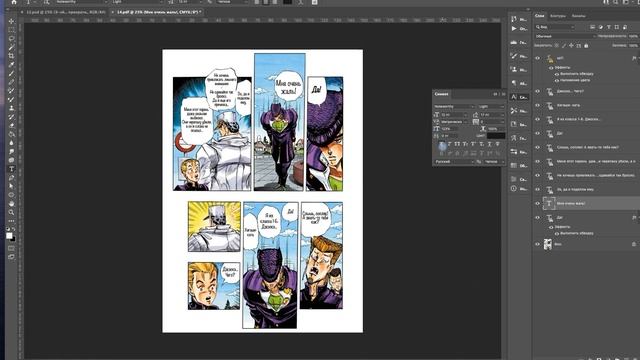The image size is (640, 360).
Task: Switch to the 'Контуры' paths tab
Action: point(558,16)
